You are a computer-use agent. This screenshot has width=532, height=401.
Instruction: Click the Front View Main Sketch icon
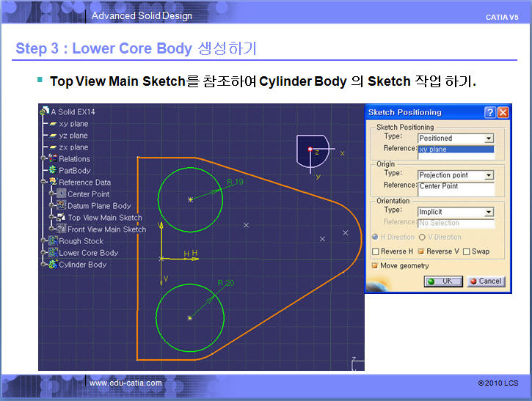[x=62, y=229]
